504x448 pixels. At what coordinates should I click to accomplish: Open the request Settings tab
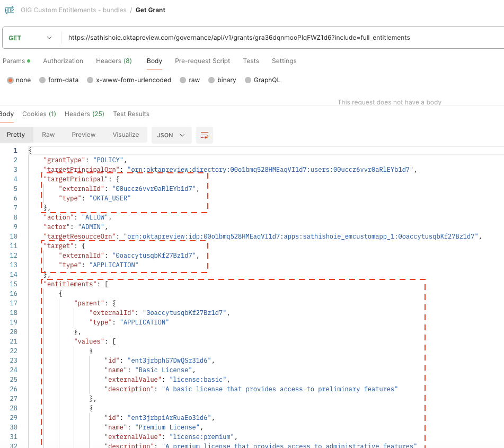click(284, 61)
